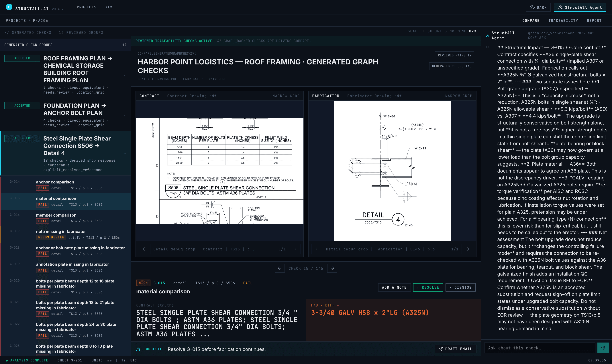Click the suggested sparkle icon
Screen dimensions: 612x364
(138, 349)
